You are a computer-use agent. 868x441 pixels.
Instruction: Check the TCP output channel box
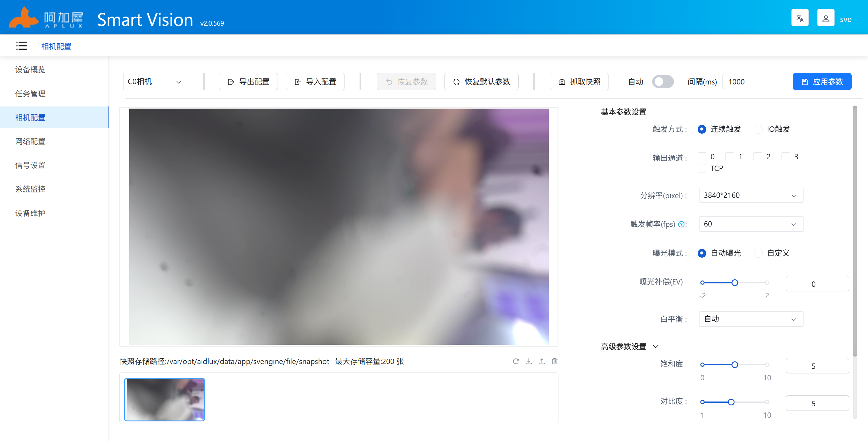[x=702, y=168]
